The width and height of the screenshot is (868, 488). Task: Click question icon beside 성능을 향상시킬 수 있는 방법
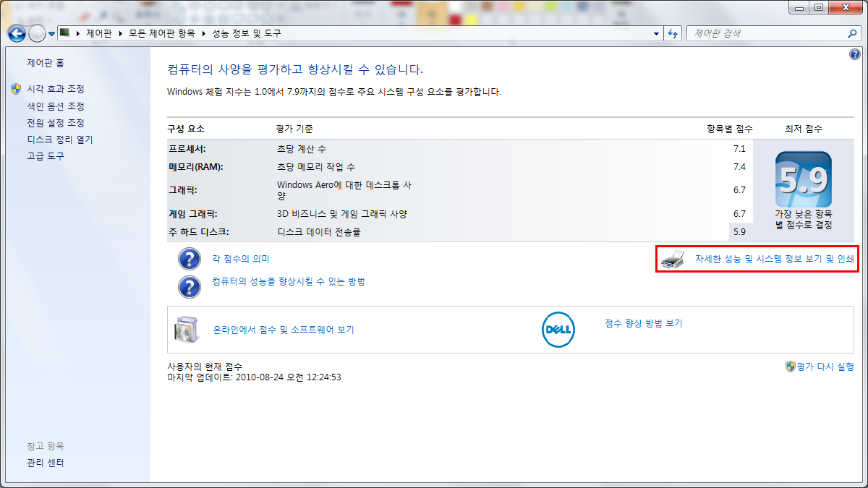coord(189,286)
